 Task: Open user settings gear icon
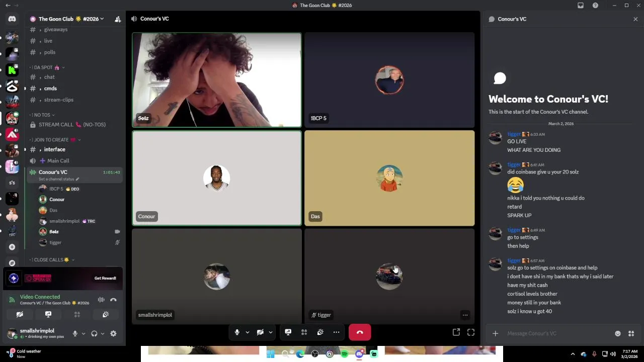113,333
